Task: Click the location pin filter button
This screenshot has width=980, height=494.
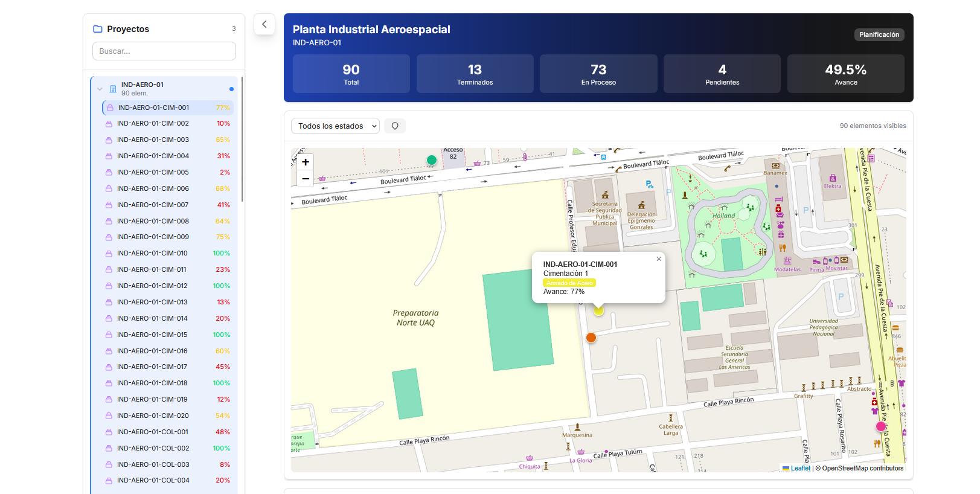Action: [395, 126]
